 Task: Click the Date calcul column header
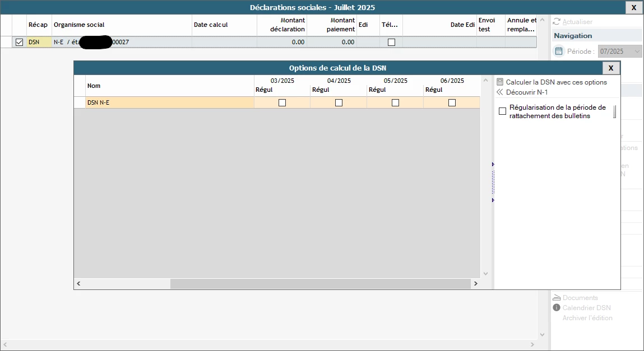pos(224,25)
